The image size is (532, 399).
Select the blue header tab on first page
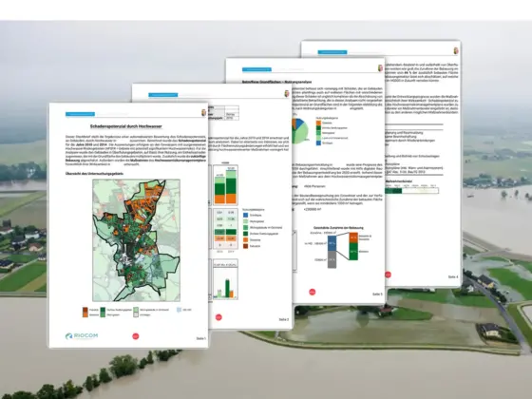(x=80, y=114)
